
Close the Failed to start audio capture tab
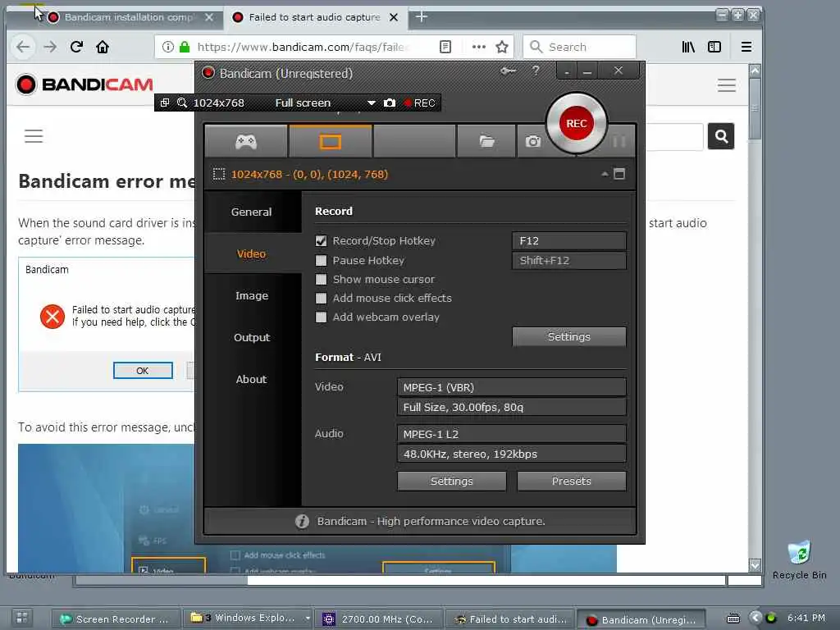(x=394, y=17)
